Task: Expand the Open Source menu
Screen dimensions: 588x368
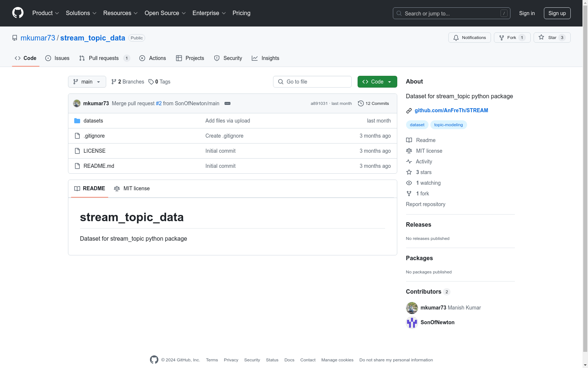Action: point(165,13)
